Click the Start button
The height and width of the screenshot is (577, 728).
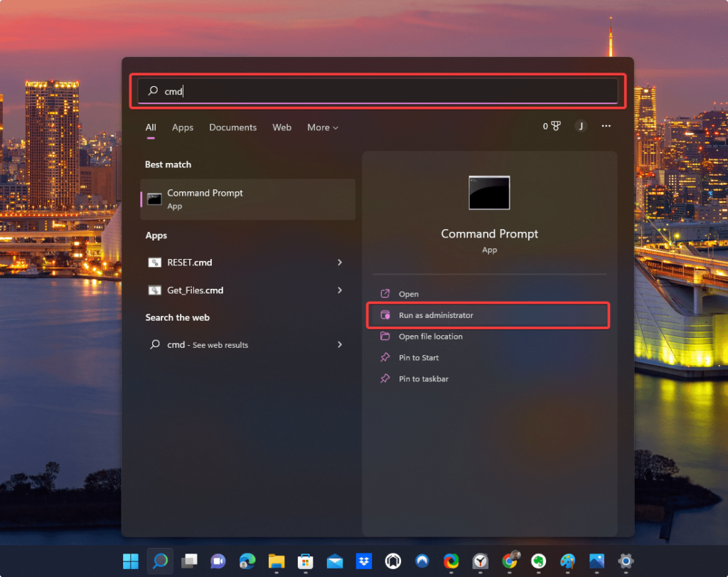click(131, 561)
